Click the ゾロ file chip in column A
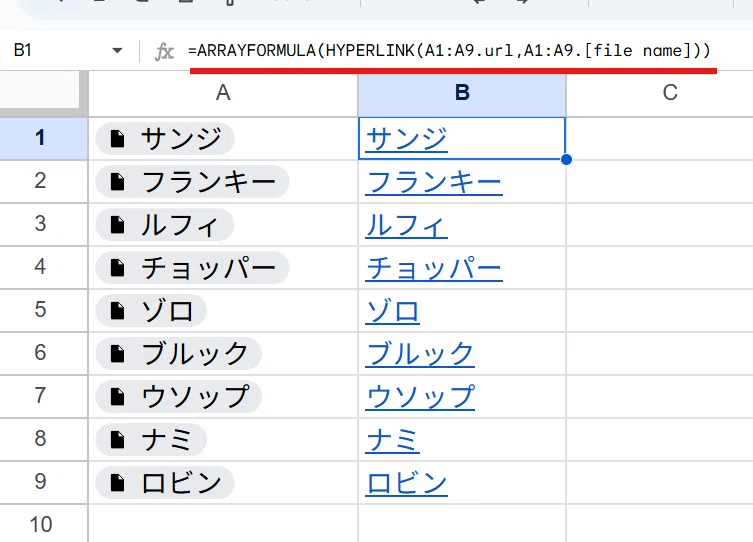 point(151,311)
